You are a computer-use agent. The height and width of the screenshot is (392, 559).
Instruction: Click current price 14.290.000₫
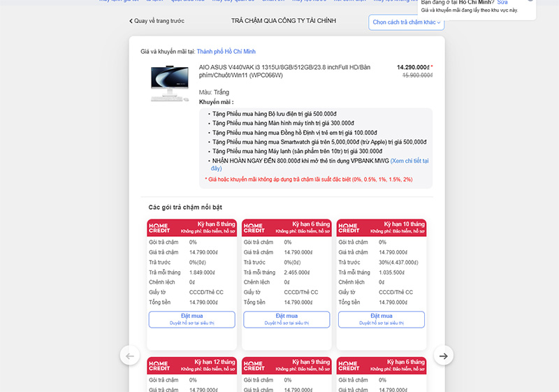413,67
